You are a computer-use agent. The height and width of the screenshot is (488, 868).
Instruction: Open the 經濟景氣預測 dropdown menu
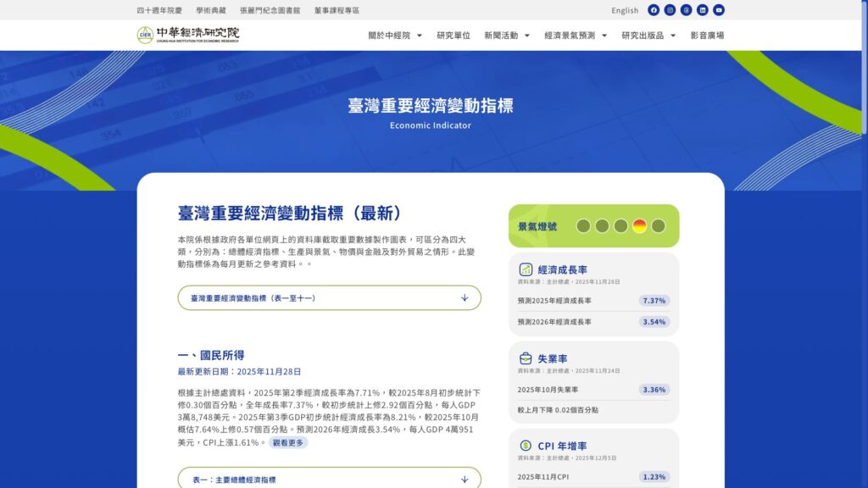tap(576, 36)
